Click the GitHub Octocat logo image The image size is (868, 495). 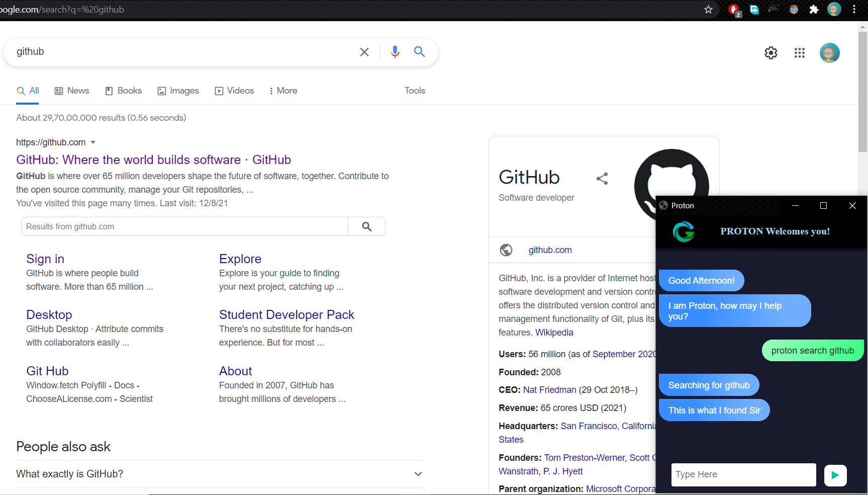click(671, 173)
